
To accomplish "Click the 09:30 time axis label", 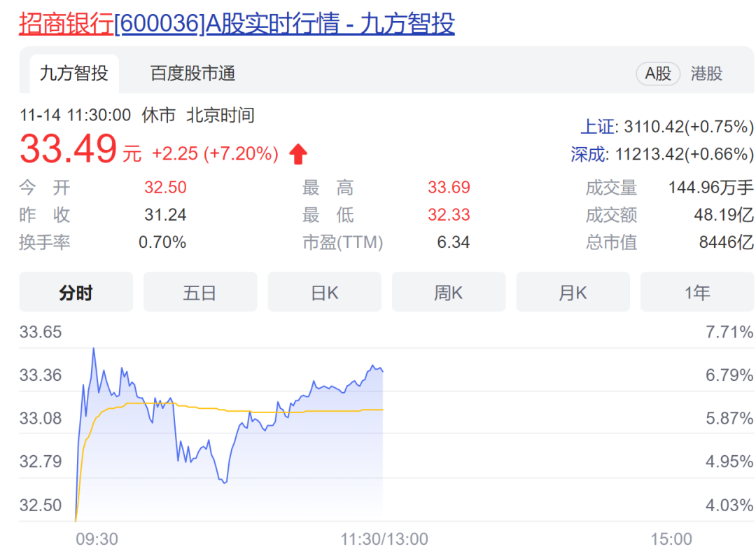I will tap(97, 538).
